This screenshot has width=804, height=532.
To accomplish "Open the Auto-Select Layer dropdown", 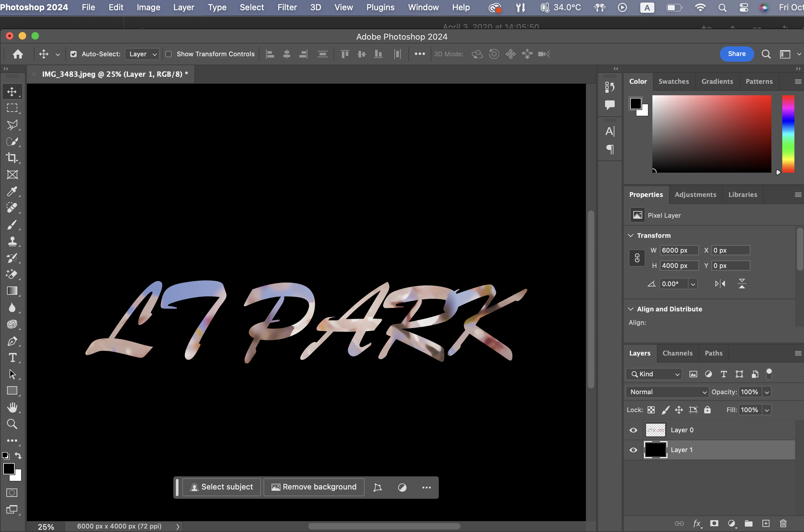I will point(142,54).
